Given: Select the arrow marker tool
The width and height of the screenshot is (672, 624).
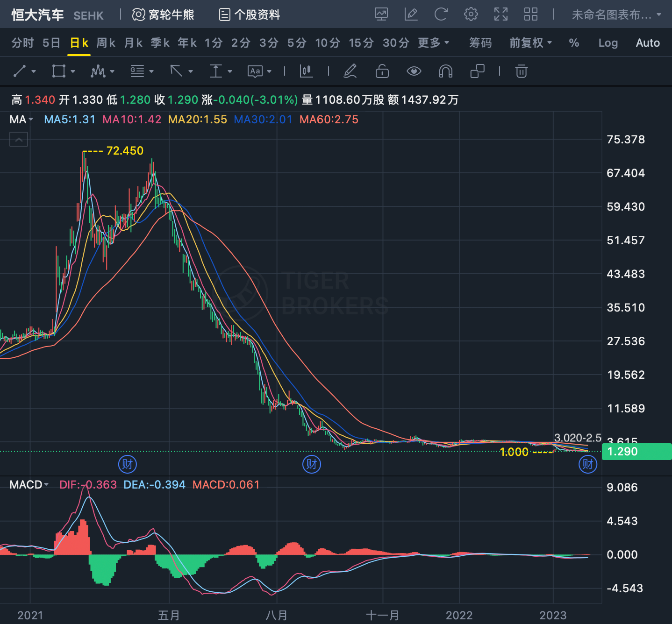Looking at the screenshot, I should tap(177, 71).
